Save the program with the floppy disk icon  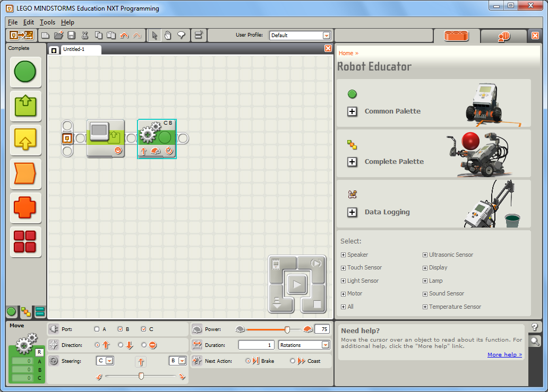point(71,35)
